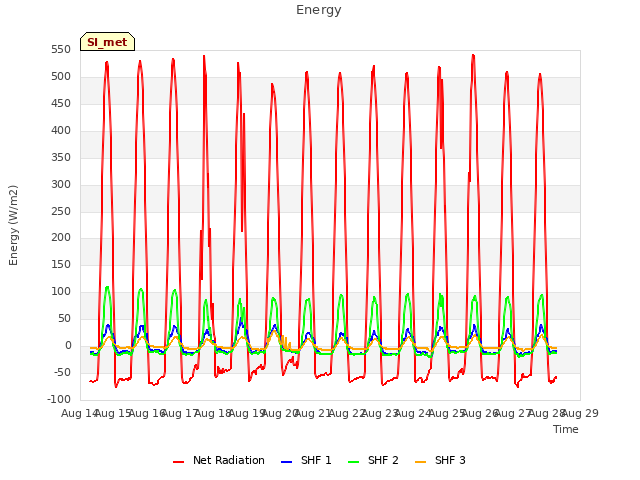The width and height of the screenshot is (640, 480).
Task: Select the orange SHF 3 legend swatch
Action: (420, 462)
